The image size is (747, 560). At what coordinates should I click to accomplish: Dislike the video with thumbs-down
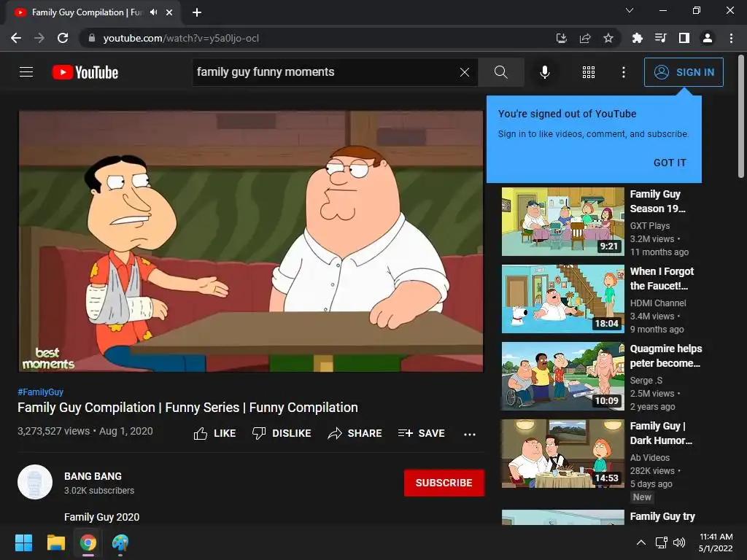tap(282, 433)
